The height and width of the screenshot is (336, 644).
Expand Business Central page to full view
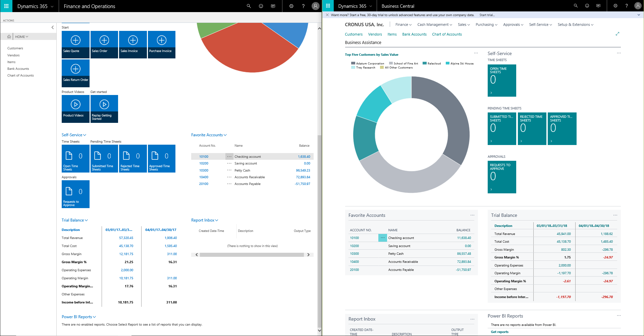618,34
